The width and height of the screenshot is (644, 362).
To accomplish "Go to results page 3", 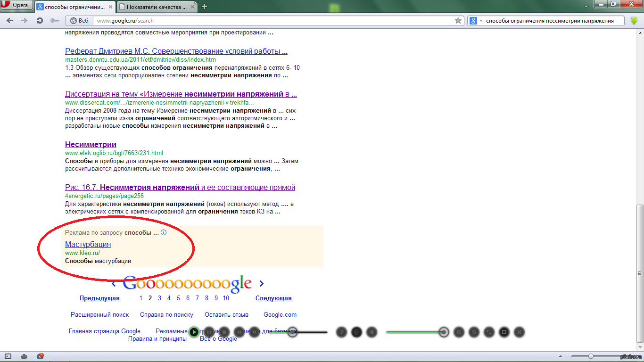I will 160,298.
